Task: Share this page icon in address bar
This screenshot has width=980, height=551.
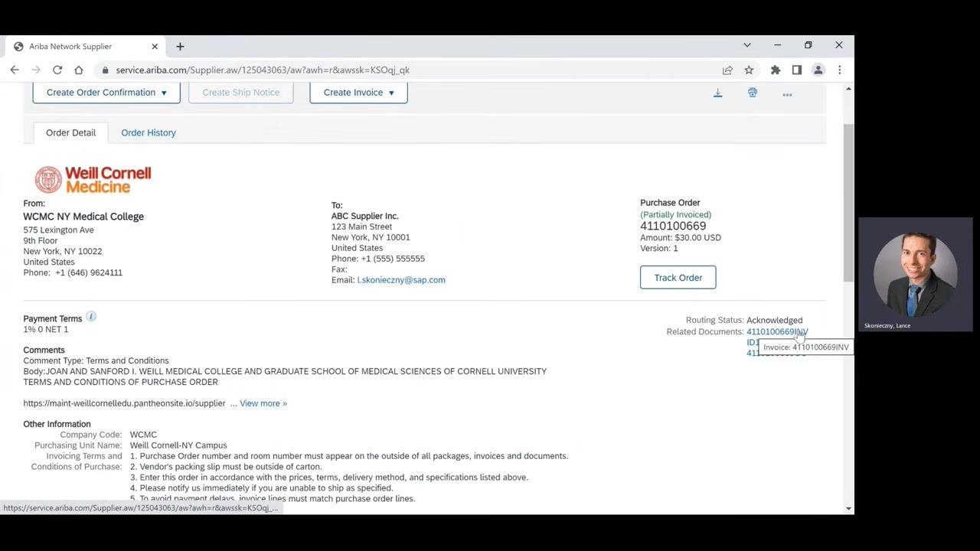Action: [727, 70]
